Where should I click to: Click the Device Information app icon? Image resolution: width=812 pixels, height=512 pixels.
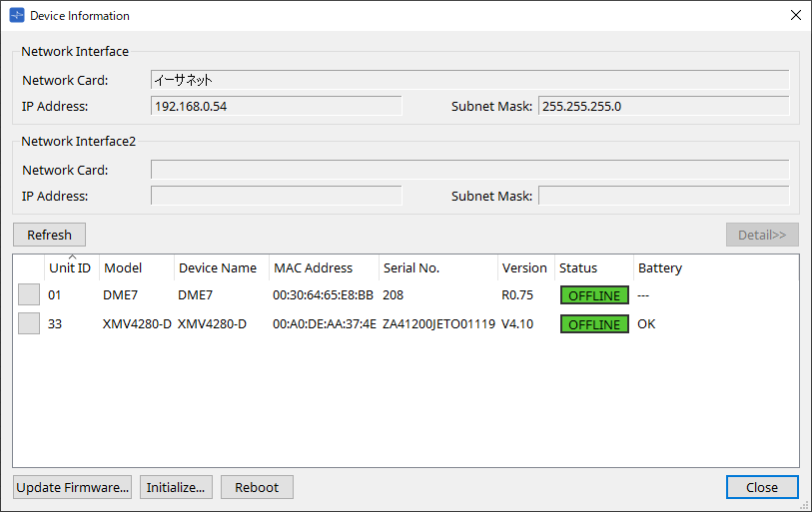(x=17, y=16)
